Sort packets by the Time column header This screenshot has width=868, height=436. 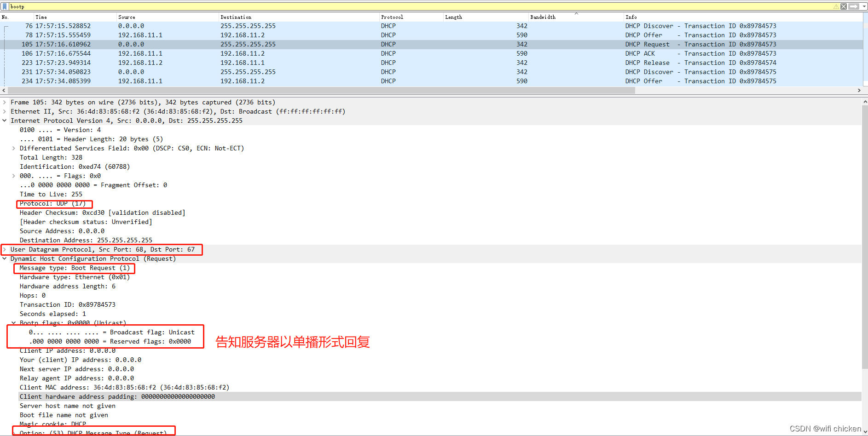(75, 17)
